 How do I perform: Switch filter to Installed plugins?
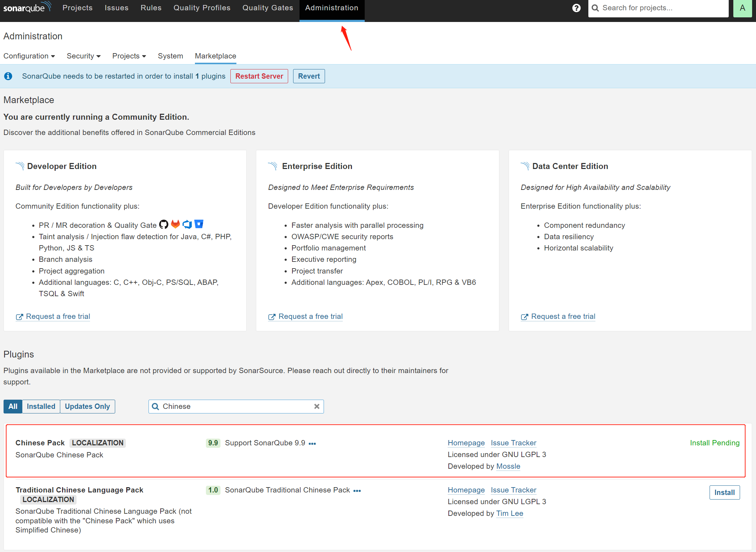pyautogui.click(x=41, y=406)
